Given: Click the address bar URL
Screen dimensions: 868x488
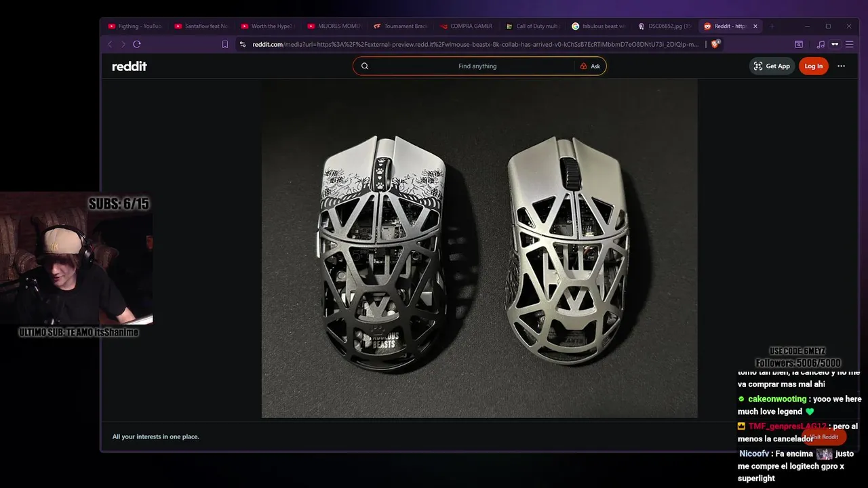Looking at the screenshot, I should [475, 44].
